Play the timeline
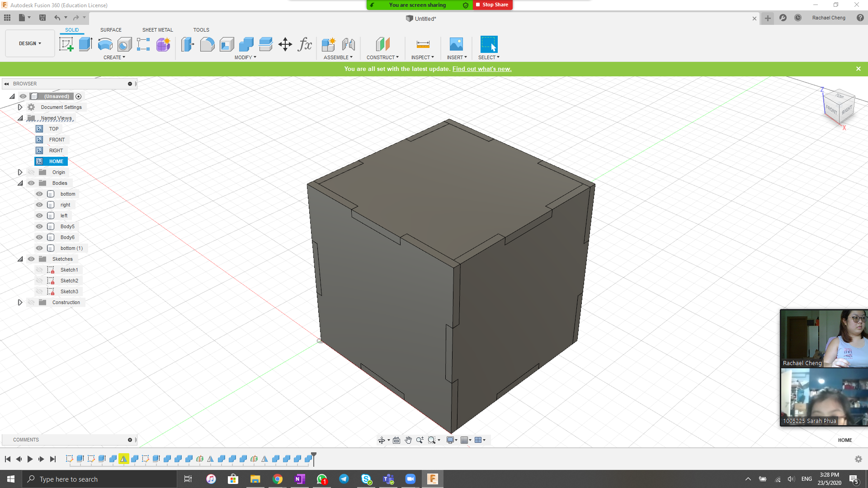This screenshot has height=488, width=868. click(30, 459)
